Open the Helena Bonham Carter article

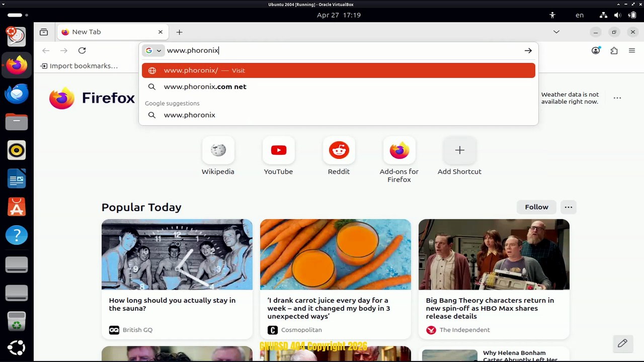click(520, 356)
